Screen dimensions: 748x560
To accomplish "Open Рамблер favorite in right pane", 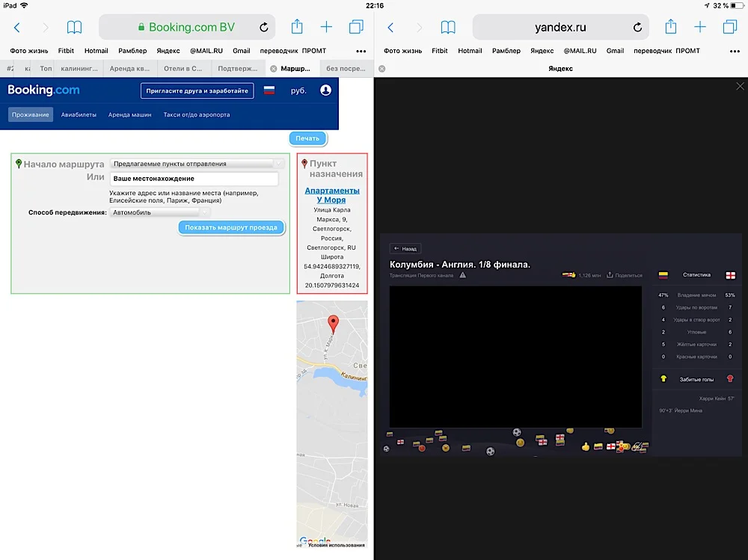I will tap(506, 51).
